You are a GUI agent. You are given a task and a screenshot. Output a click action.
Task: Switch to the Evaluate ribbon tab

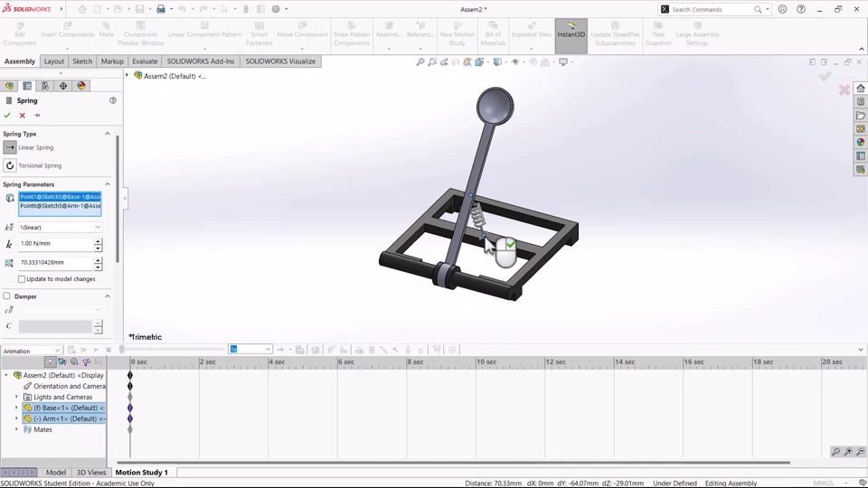click(x=145, y=61)
